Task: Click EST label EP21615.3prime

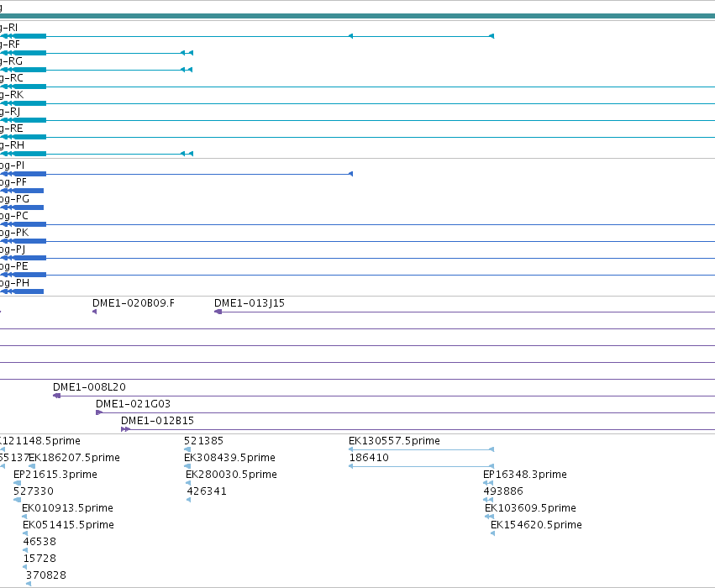Action: pyautogui.click(x=55, y=475)
